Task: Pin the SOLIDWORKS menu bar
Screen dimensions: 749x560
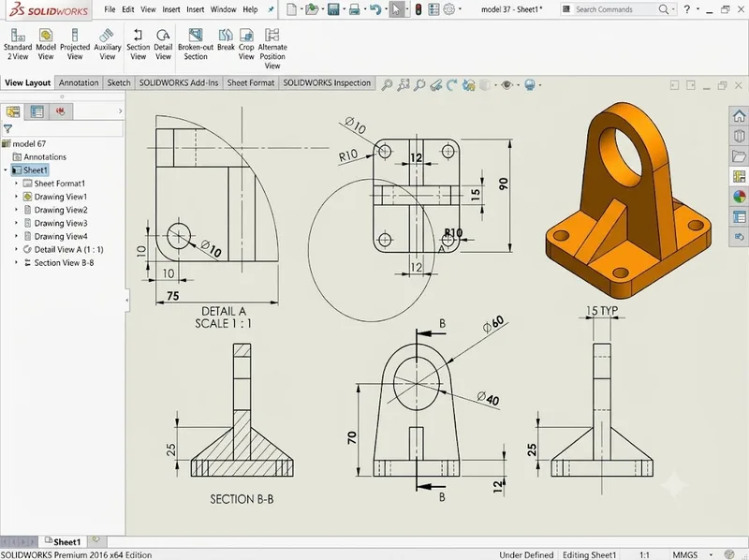Action: tap(271, 9)
